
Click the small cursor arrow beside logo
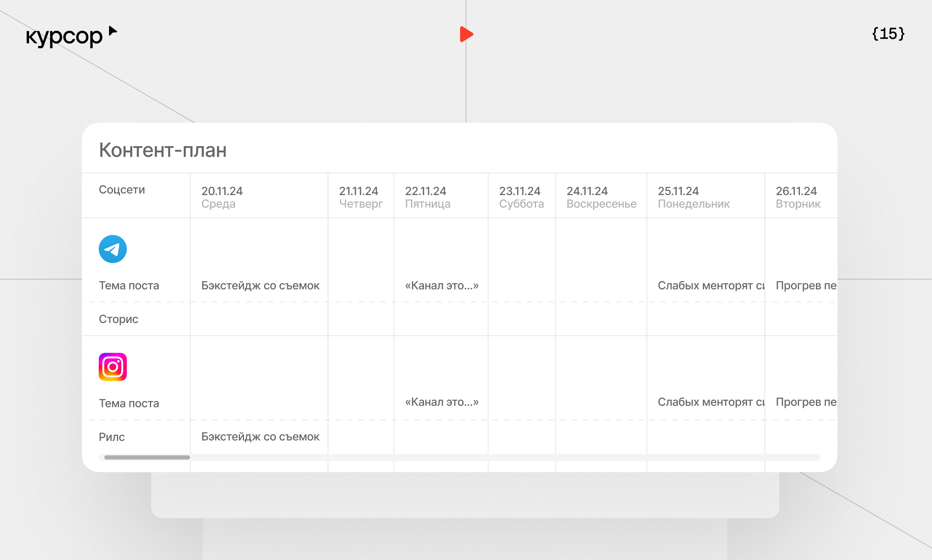(113, 31)
